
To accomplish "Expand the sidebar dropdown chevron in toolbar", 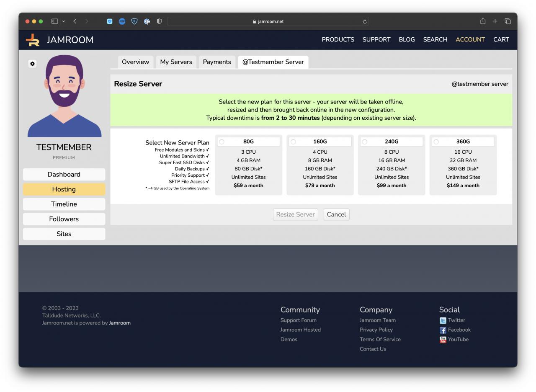I will click(63, 21).
